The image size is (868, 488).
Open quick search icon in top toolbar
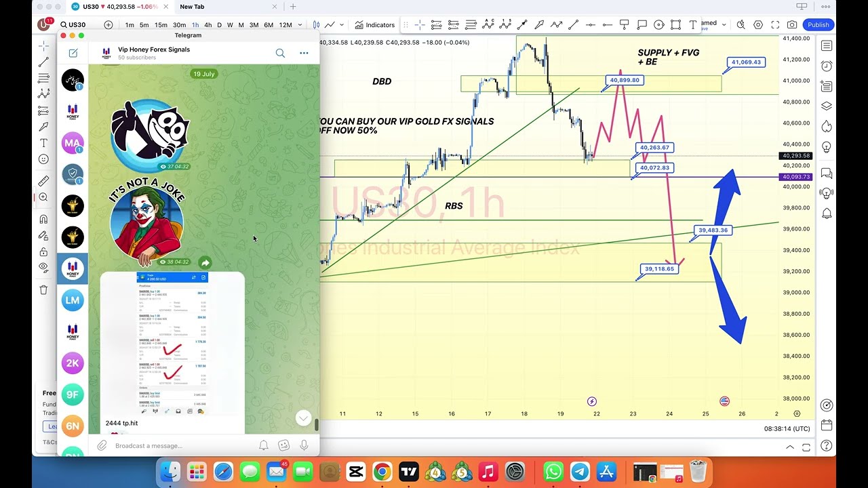pyautogui.click(x=741, y=25)
